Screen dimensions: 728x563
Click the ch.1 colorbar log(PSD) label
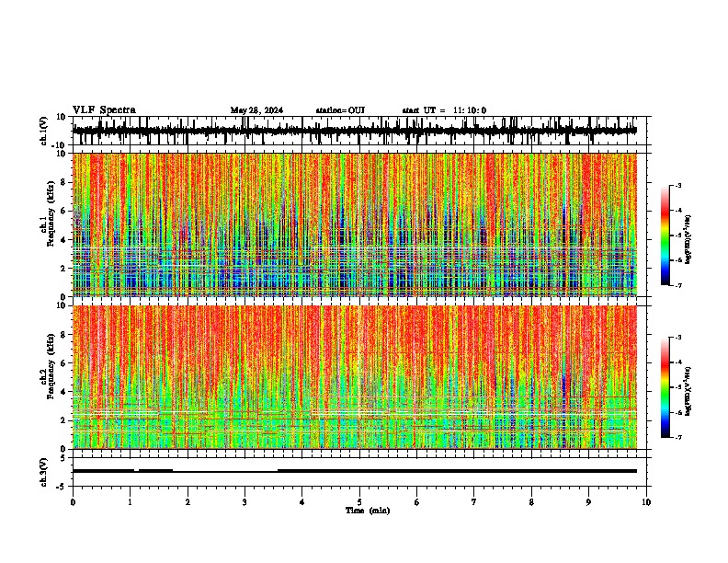click(688, 239)
